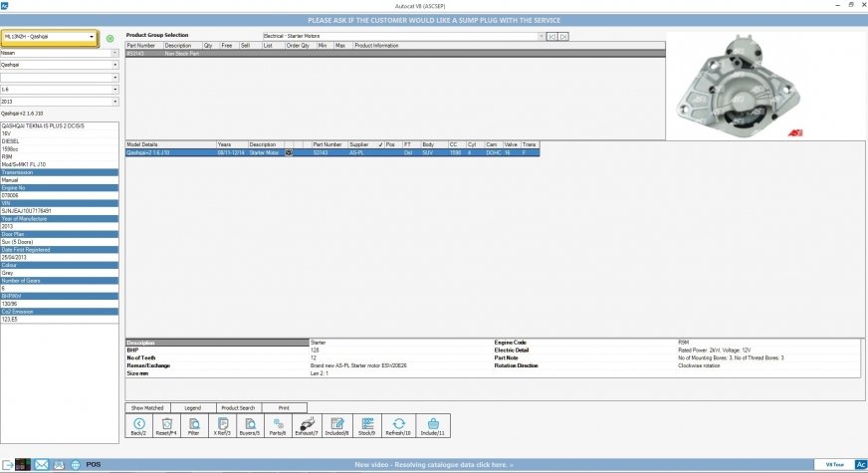Click the Print button
The height and width of the screenshot is (473, 868).
(284, 408)
